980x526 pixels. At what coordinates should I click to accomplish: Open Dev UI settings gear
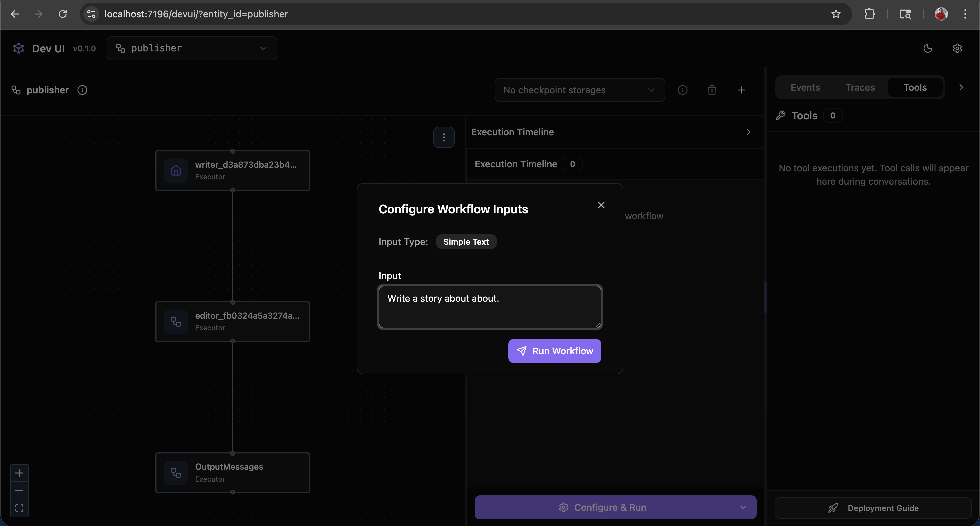click(x=957, y=48)
